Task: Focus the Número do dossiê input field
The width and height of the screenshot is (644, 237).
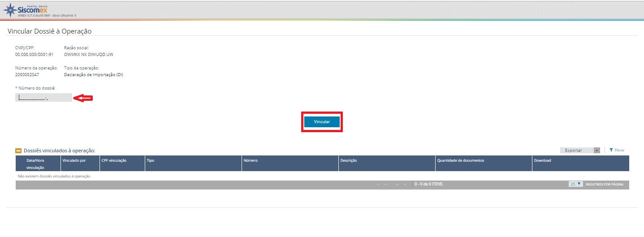Action: [43, 98]
